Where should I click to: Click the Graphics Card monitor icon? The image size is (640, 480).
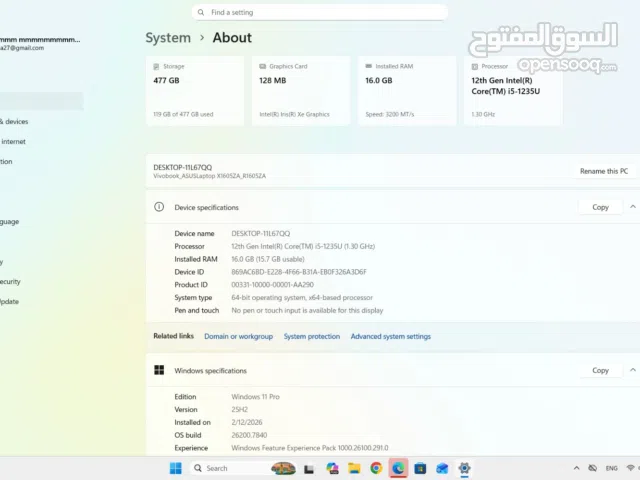[x=262, y=67]
